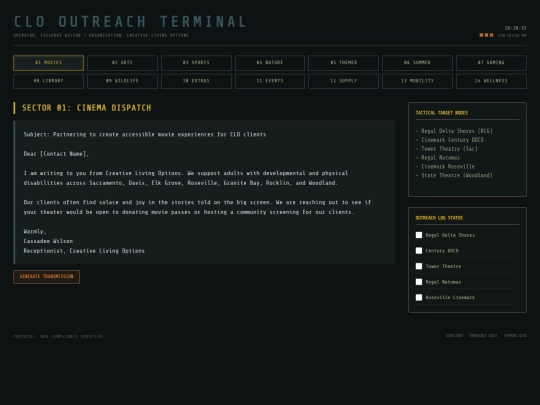This screenshot has height=405, width=540.
Task: Click the clock time readout
Action: coord(516,28)
